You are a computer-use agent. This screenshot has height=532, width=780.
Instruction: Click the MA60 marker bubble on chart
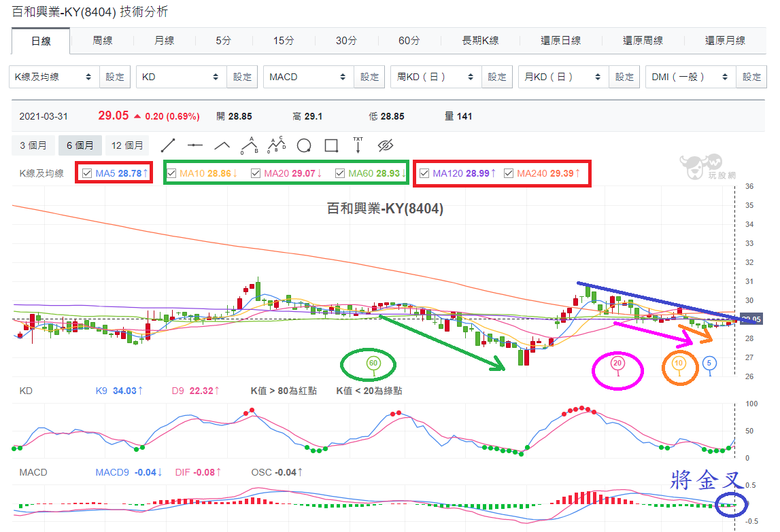[373, 363]
